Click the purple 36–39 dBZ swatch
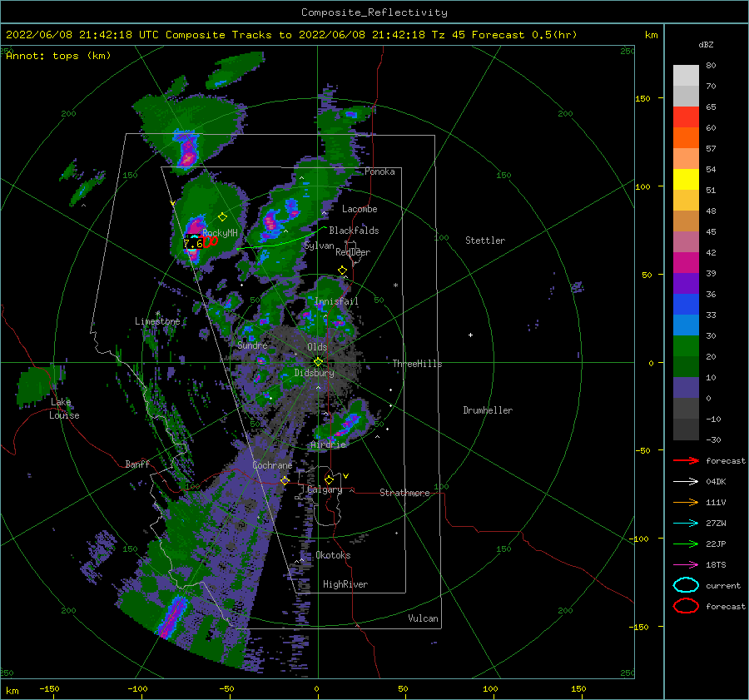Image resolution: width=749 pixels, height=700 pixels. coord(686,284)
